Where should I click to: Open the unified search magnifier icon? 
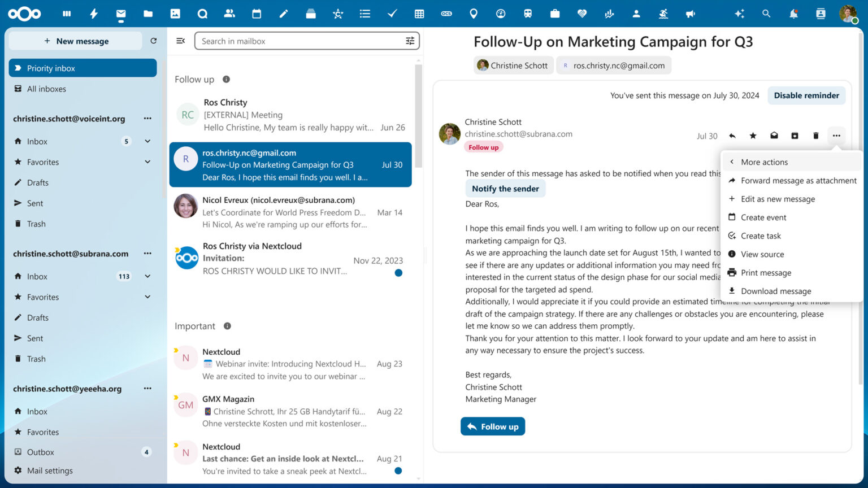[x=766, y=14]
